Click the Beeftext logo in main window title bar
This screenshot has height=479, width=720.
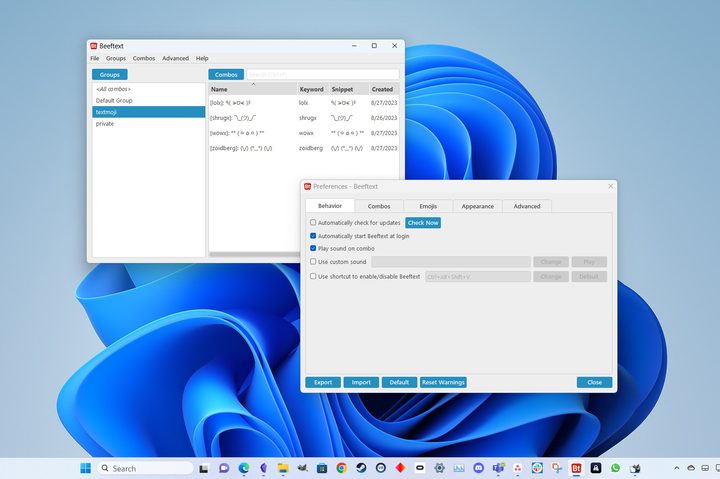coord(94,46)
